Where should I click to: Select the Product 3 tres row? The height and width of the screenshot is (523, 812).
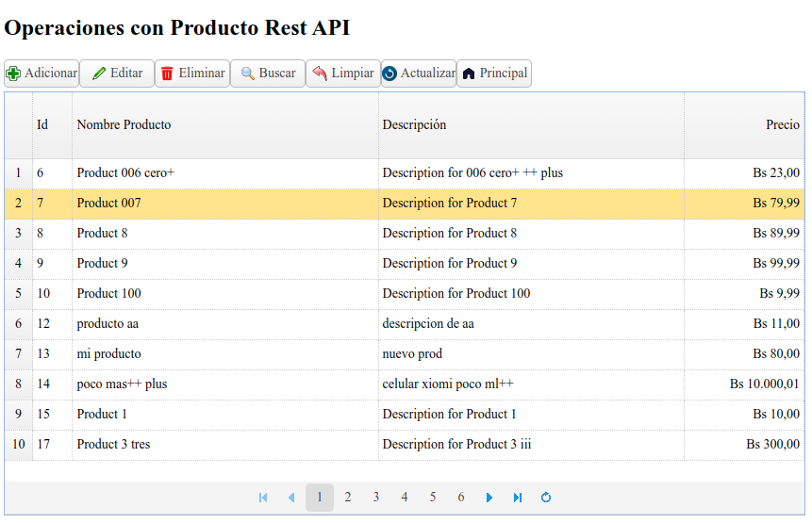405,445
